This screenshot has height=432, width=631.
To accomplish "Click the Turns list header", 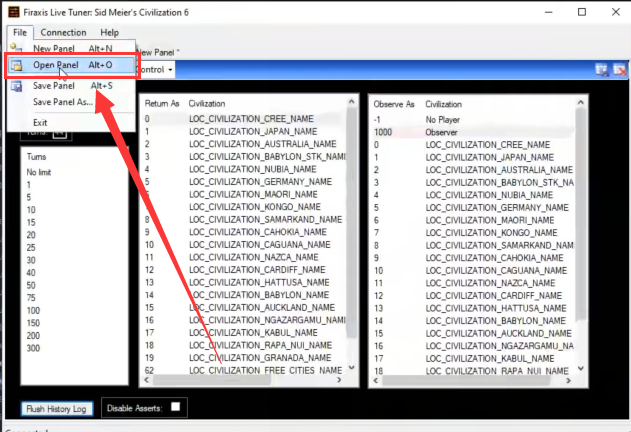I will 37,157.
